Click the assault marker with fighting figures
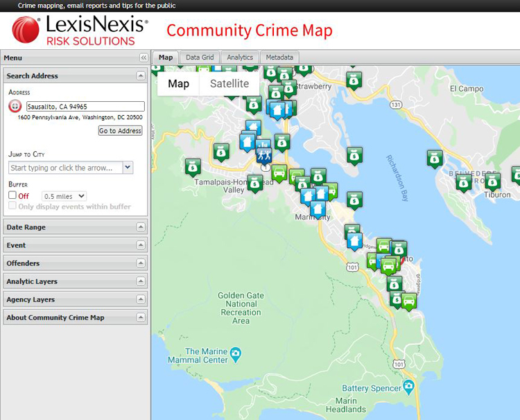The height and width of the screenshot is (420, 520). pyautogui.click(x=264, y=155)
